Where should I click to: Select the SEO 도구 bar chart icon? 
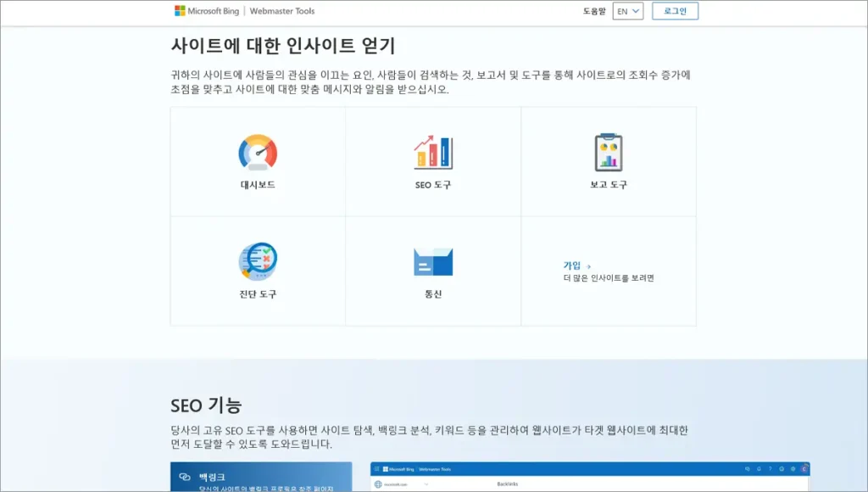[433, 153]
